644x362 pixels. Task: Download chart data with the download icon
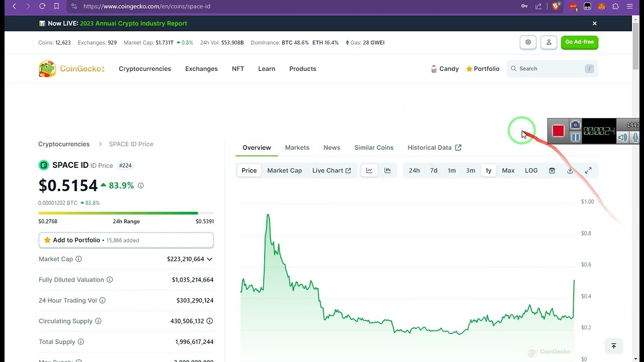point(570,170)
